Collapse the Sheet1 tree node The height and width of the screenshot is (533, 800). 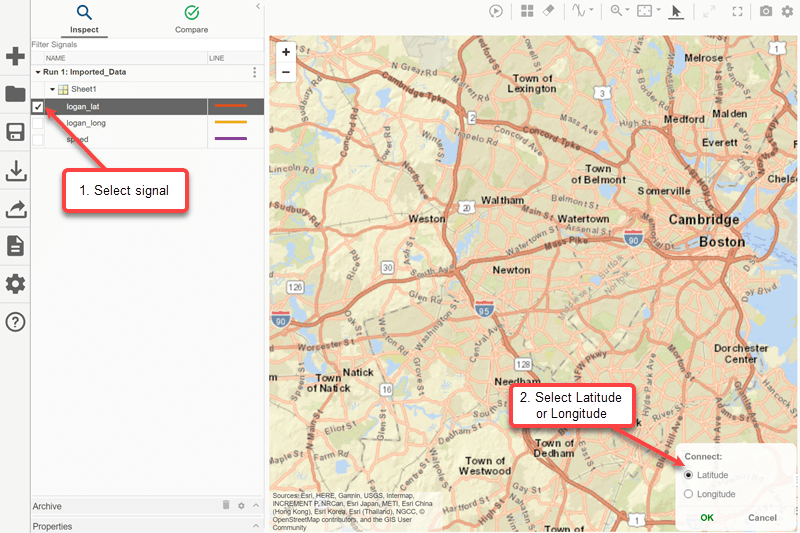(52, 89)
